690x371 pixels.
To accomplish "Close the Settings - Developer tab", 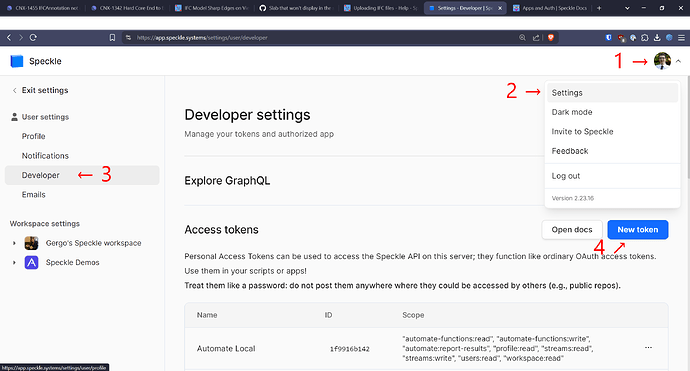I will pyautogui.click(x=500, y=8).
